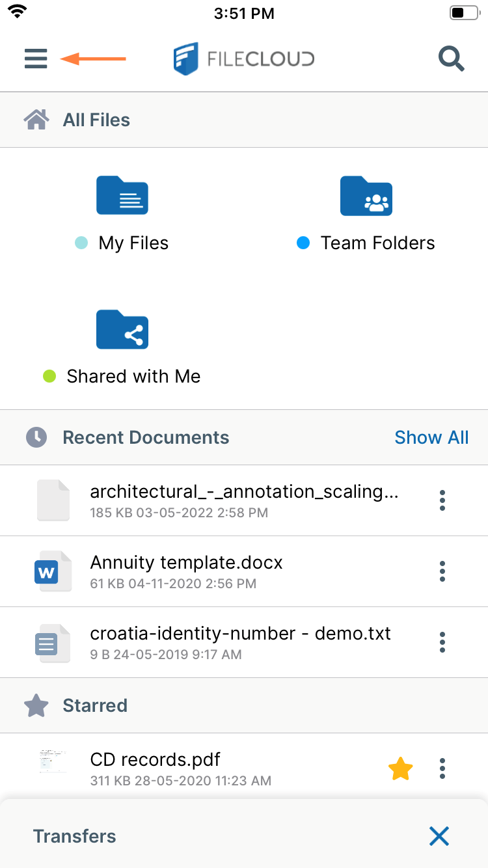Tap the FileCloud logo in header

244,59
